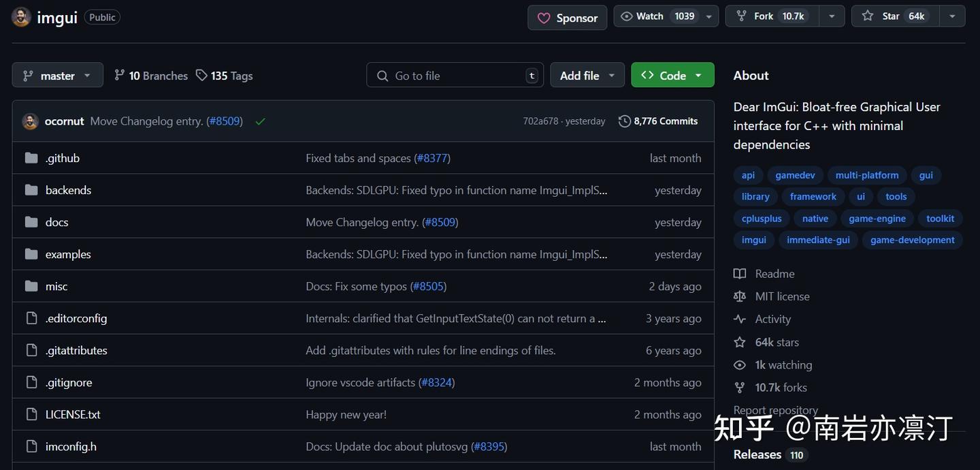Click the Readme book icon
The height and width of the screenshot is (470, 980).
pyautogui.click(x=740, y=273)
